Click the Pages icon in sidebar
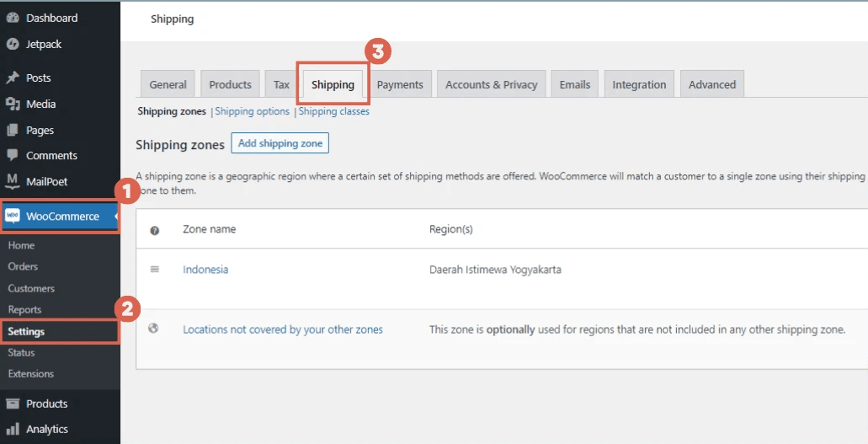This screenshot has height=444, width=868. tap(13, 130)
